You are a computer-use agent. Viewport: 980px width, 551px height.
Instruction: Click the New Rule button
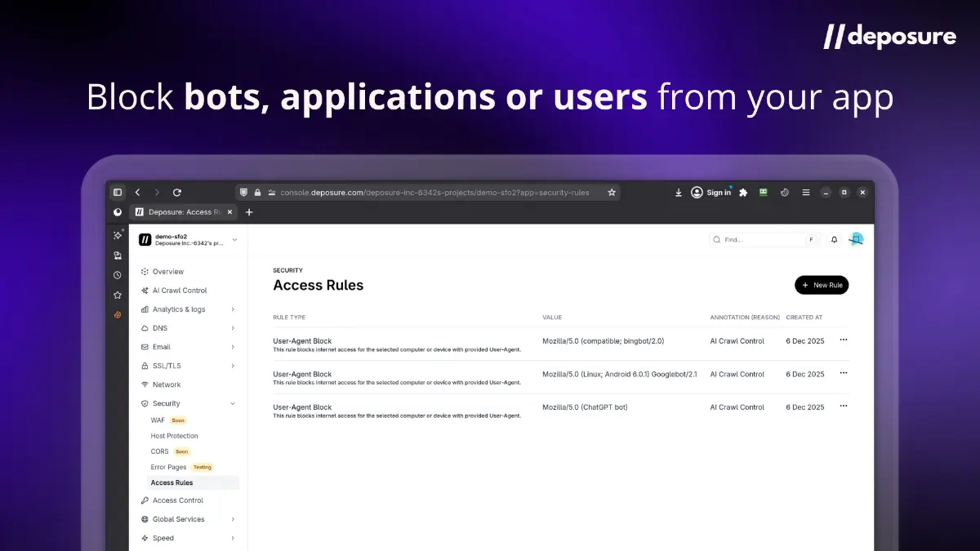click(822, 285)
